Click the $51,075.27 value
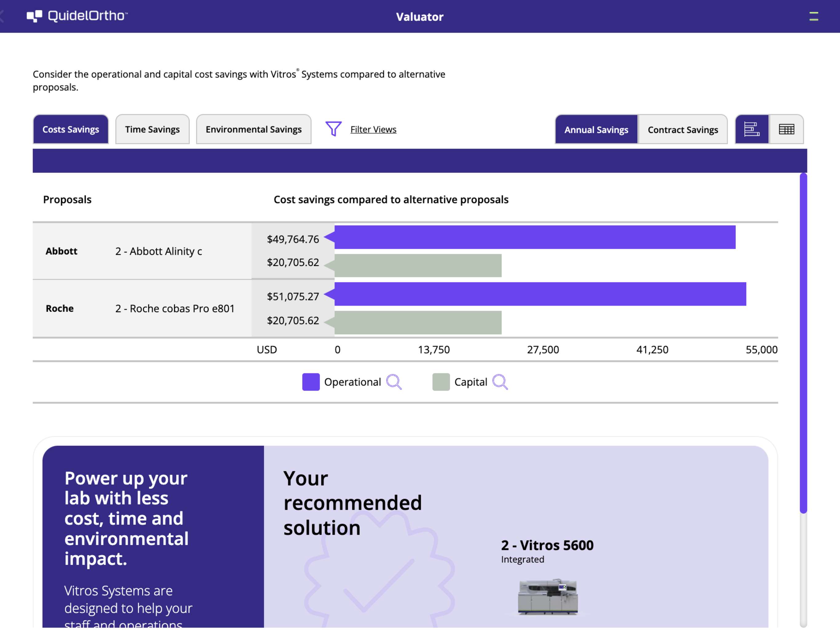840x630 pixels. tap(293, 296)
